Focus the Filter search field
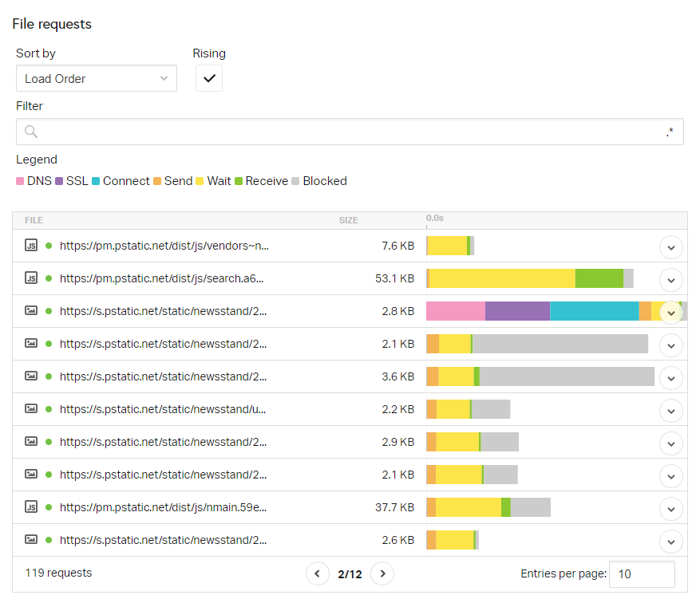The height and width of the screenshot is (599, 700). (350, 132)
